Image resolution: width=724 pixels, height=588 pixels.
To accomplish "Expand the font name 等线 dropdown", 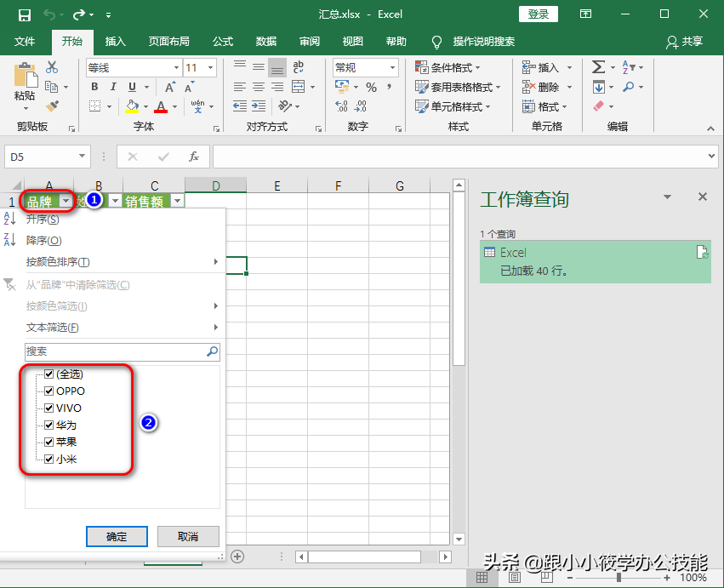I will coord(176,68).
